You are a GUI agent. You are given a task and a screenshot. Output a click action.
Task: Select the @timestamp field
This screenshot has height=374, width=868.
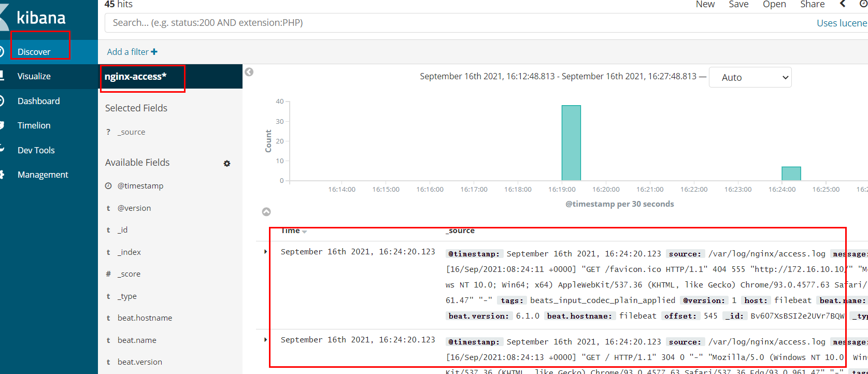pos(140,186)
